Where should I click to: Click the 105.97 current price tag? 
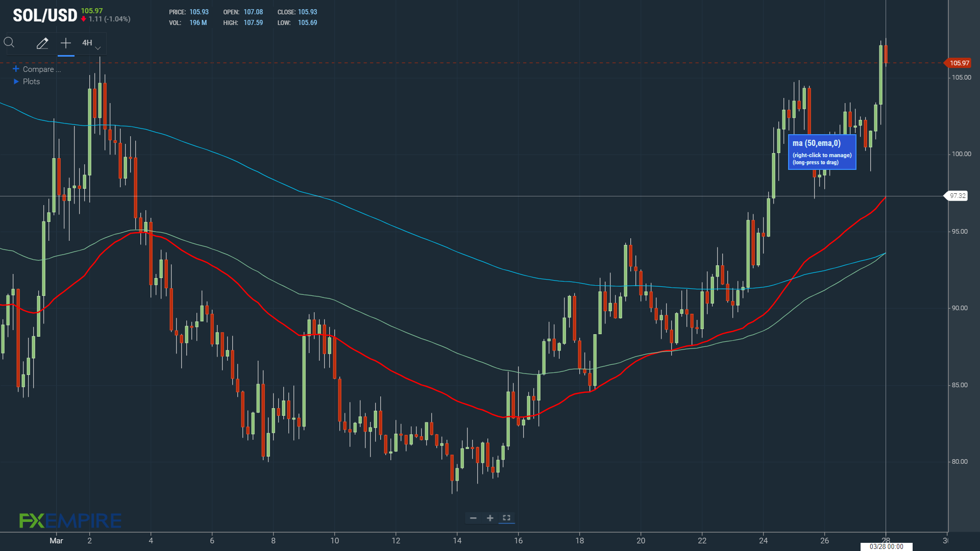[x=958, y=63]
